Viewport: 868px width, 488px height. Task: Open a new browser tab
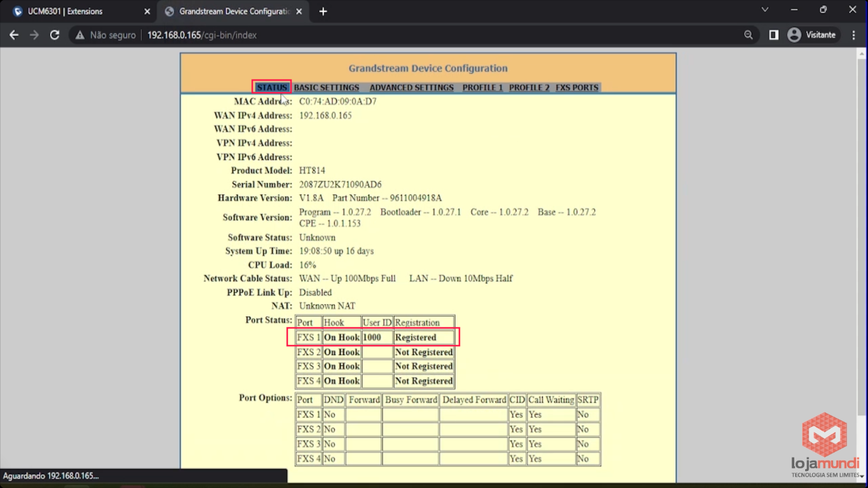coord(323,11)
